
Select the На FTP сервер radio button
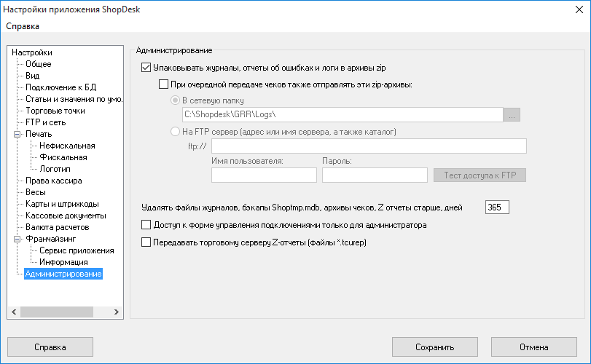(x=175, y=131)
